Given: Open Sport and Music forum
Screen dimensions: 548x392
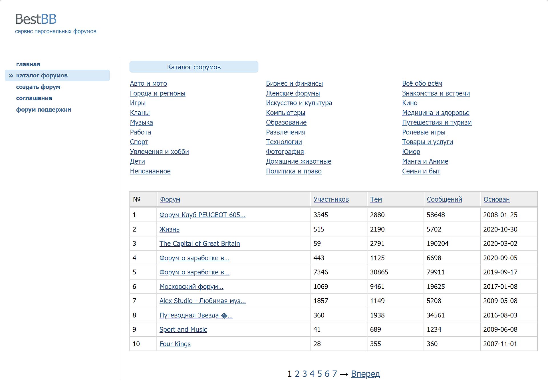Looking at the screenshot, I should [183, 329].
